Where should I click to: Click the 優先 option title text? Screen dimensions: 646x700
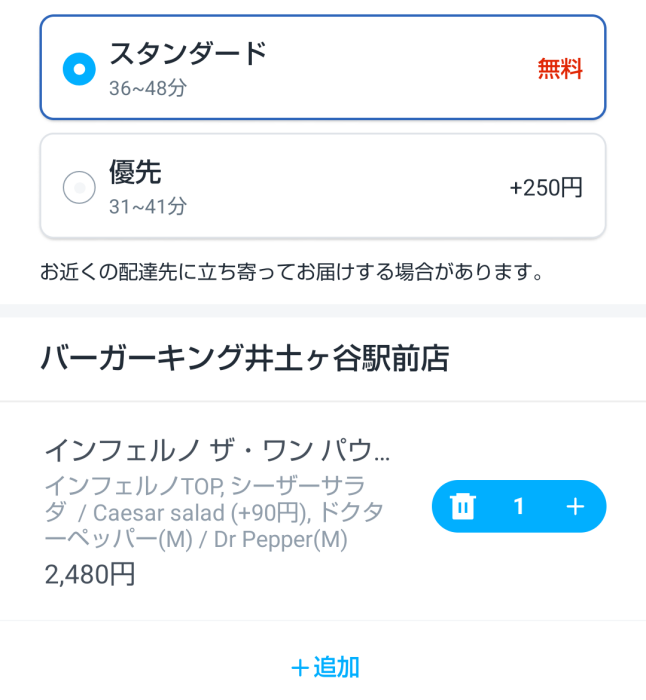(x=135, y=172)
